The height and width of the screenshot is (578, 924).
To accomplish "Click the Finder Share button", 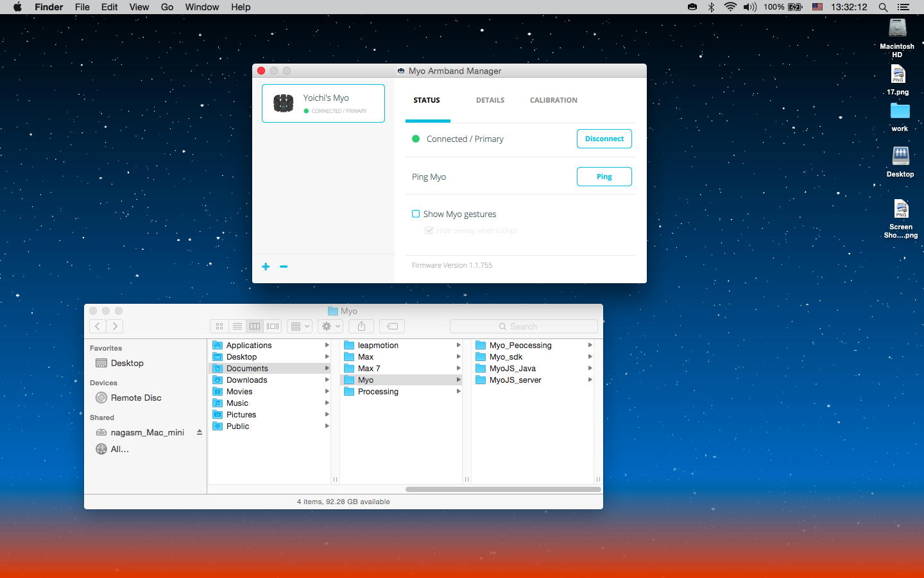I will pyautogui.click(x=362, y=326).
